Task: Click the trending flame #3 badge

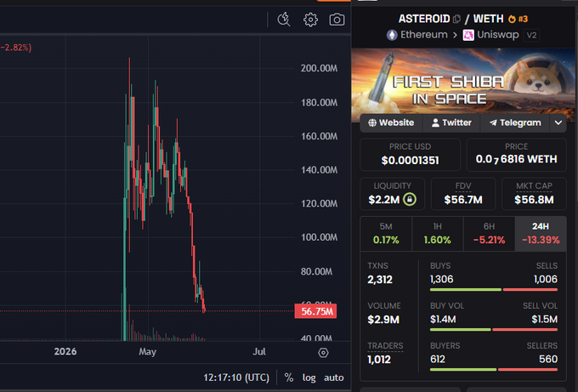Action: coord(518,19)
